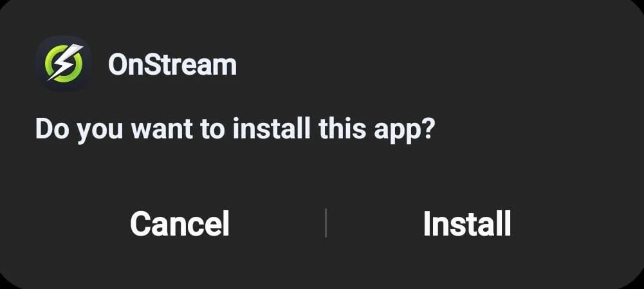Confirm installation using the Install option
Viewport: 644px width, 289px height.
click(x=467, y=223)
